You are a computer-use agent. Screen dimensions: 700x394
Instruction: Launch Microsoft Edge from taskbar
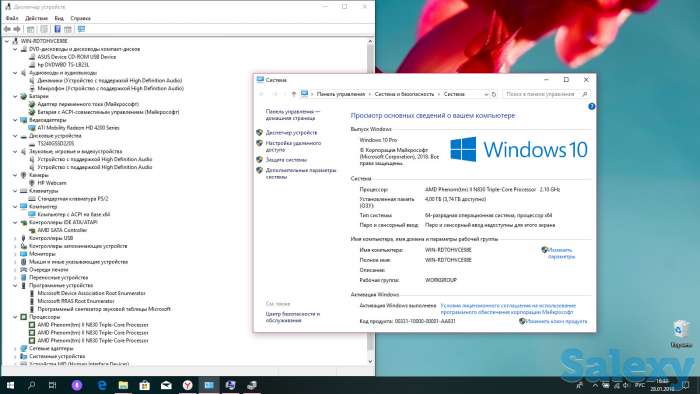click(102, 385)
